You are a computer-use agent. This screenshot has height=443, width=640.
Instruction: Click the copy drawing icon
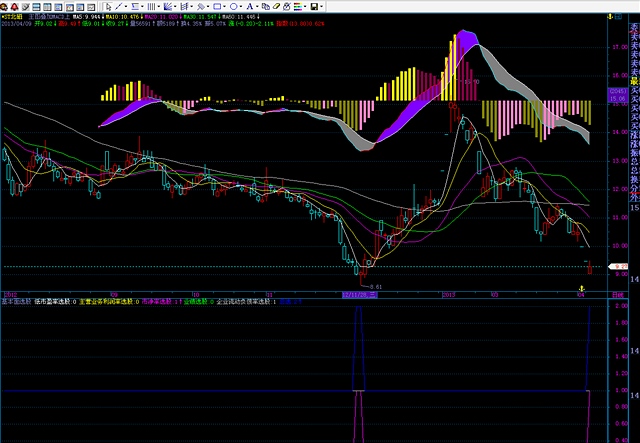click(265, 7)
